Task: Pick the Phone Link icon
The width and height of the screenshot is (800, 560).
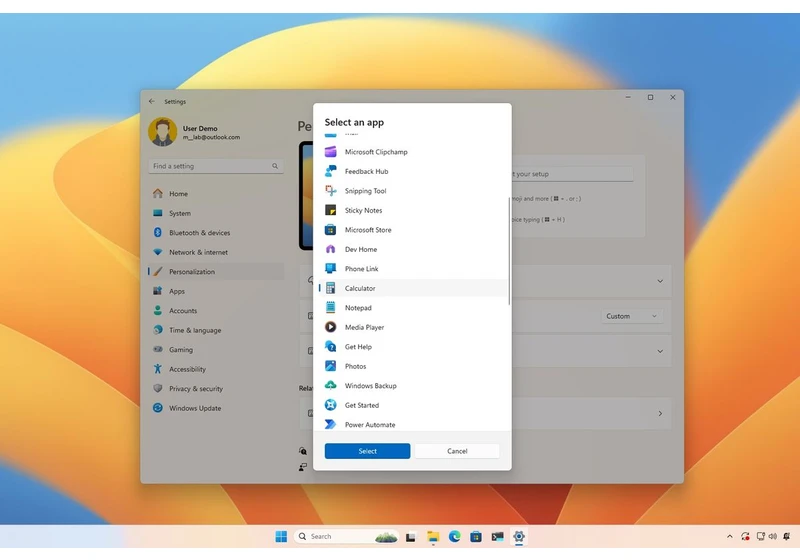Action: (331, 268)
